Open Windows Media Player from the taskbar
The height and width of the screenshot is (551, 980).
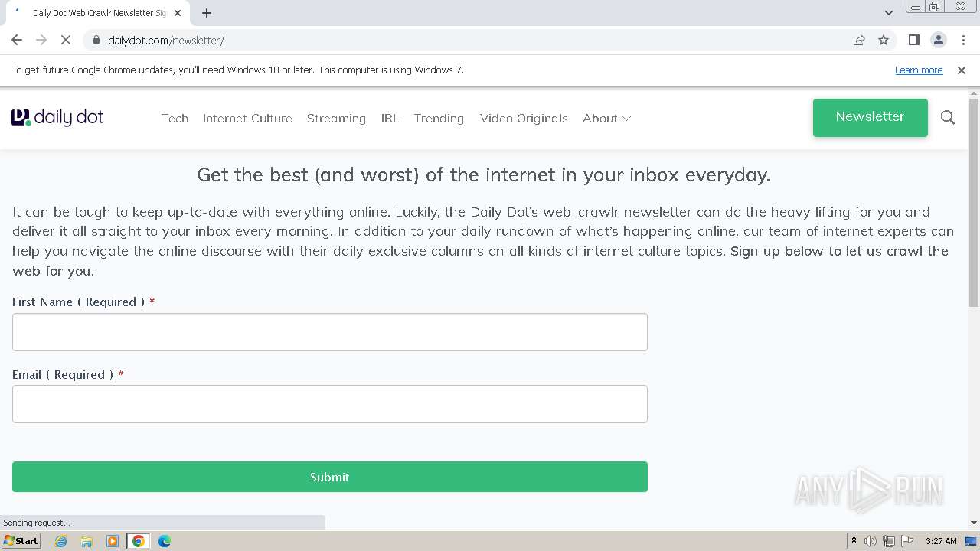tap(113, 541)
